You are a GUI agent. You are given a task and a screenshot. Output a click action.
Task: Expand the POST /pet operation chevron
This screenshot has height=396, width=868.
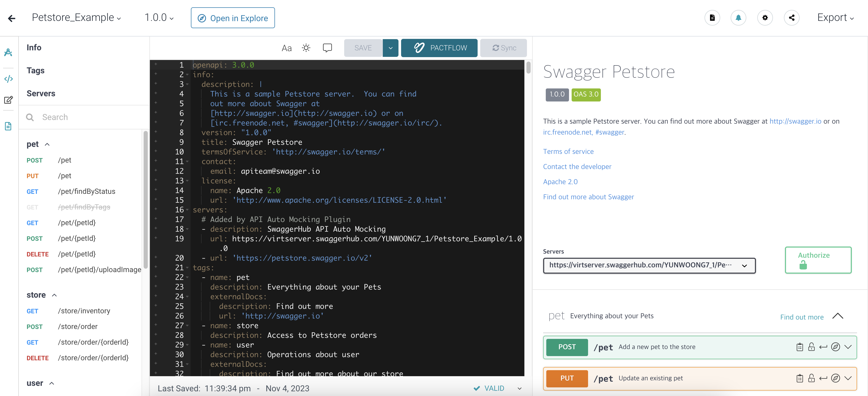pyautogui.click(x=848, y=347)
